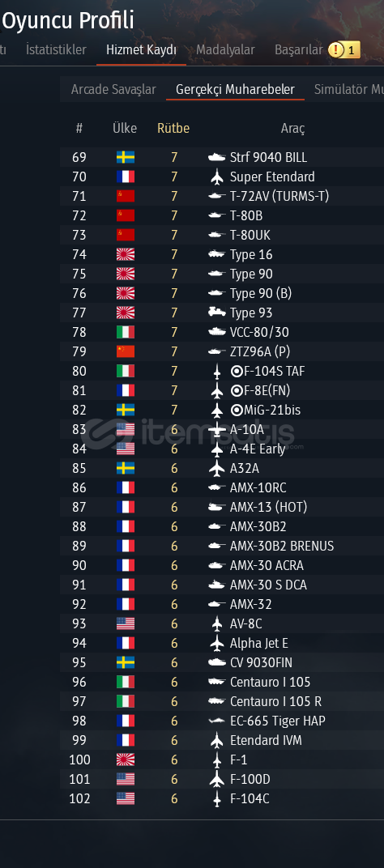The image size is (384, 868).
Task: Sort by the Rütbe column header
Action: tap(173, 129)
